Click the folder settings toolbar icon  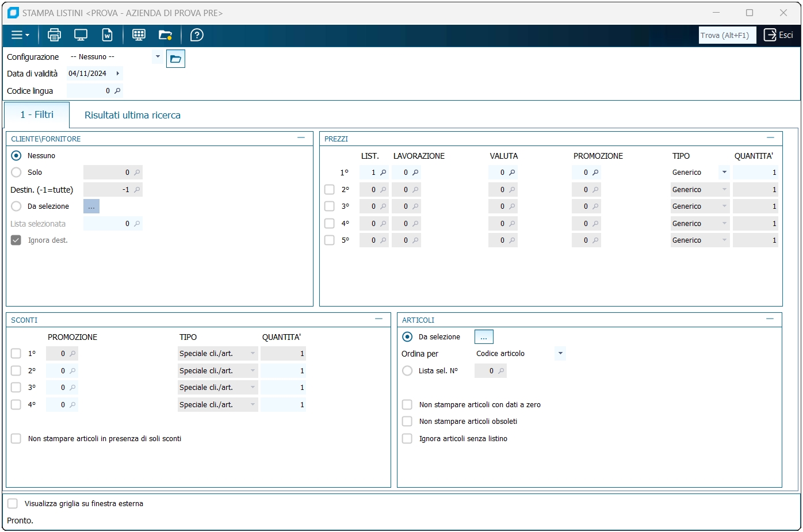tap(166, 35)
